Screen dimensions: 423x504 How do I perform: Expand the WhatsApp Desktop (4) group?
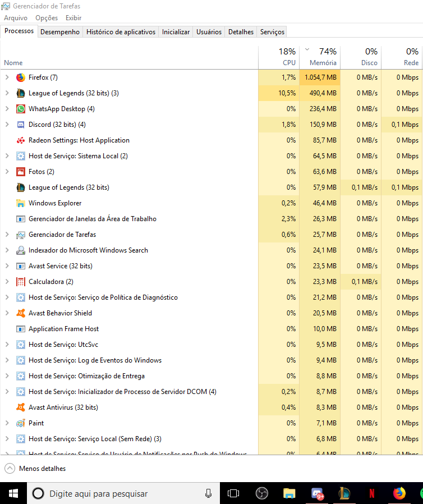coord(7,109)
